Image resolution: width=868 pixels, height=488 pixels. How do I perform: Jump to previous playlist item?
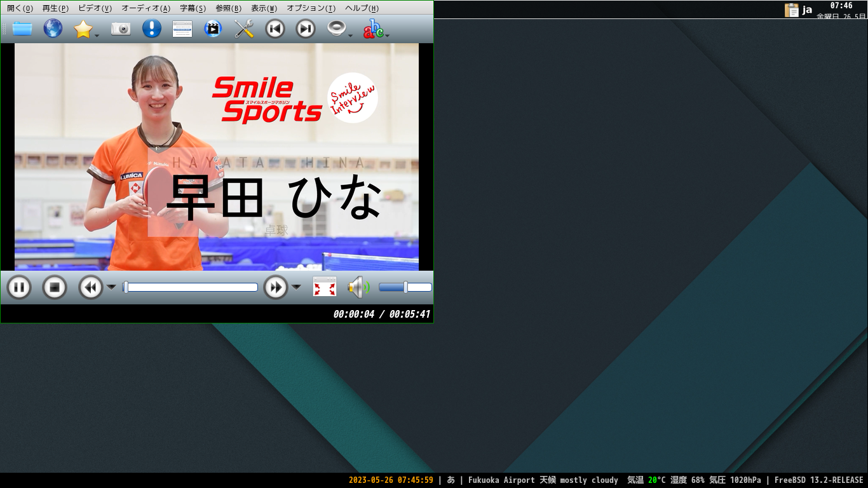[275, 29]
